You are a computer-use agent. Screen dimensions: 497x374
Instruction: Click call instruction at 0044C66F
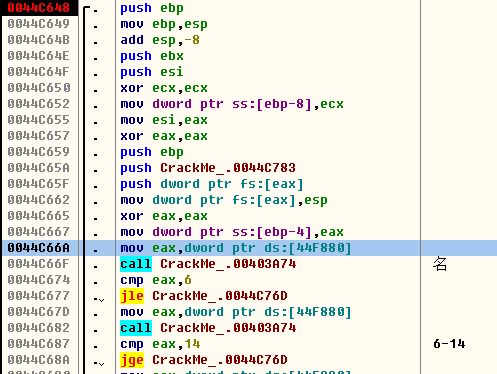208,264
